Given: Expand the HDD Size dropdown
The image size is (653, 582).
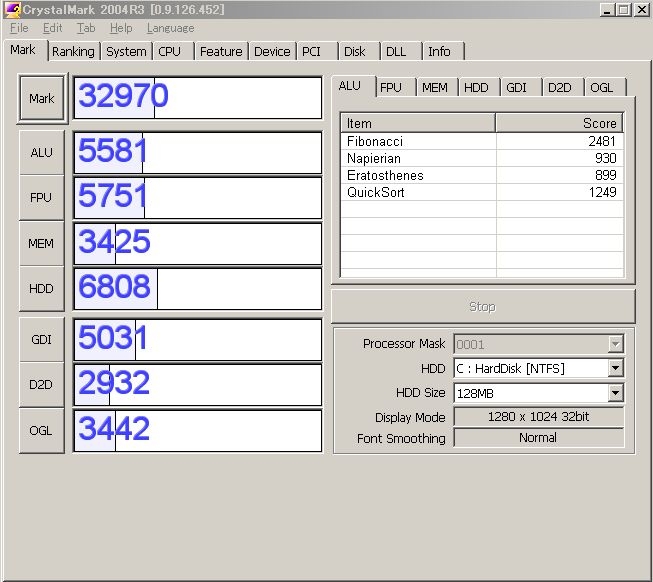Looking at the screenshot, I should click(x=615, y=394).
